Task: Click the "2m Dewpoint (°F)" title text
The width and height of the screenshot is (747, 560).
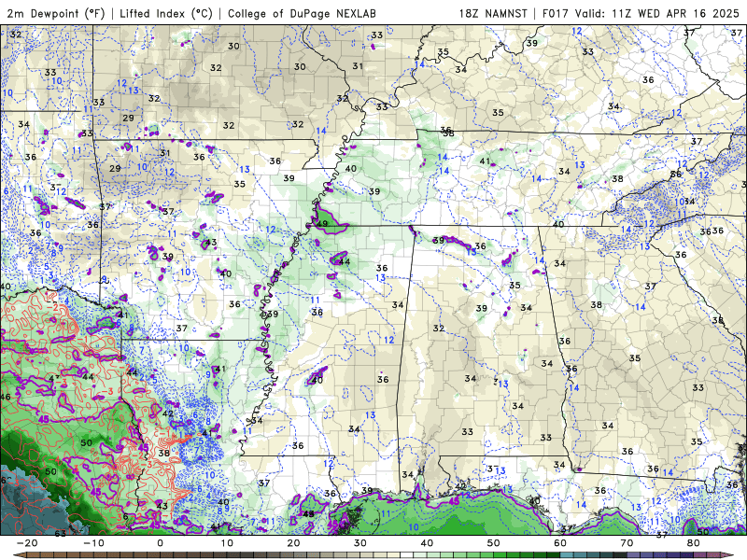Action: click(x=56, y=13)
